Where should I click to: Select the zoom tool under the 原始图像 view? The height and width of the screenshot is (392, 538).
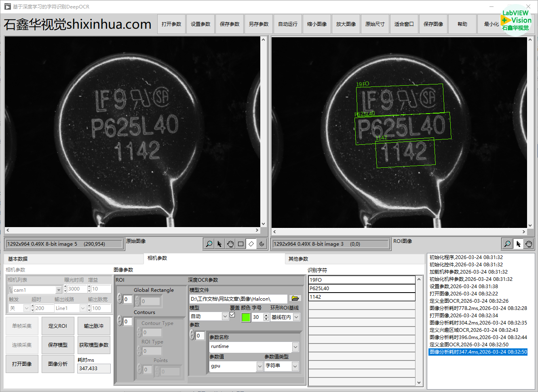(x=209, y=244)
